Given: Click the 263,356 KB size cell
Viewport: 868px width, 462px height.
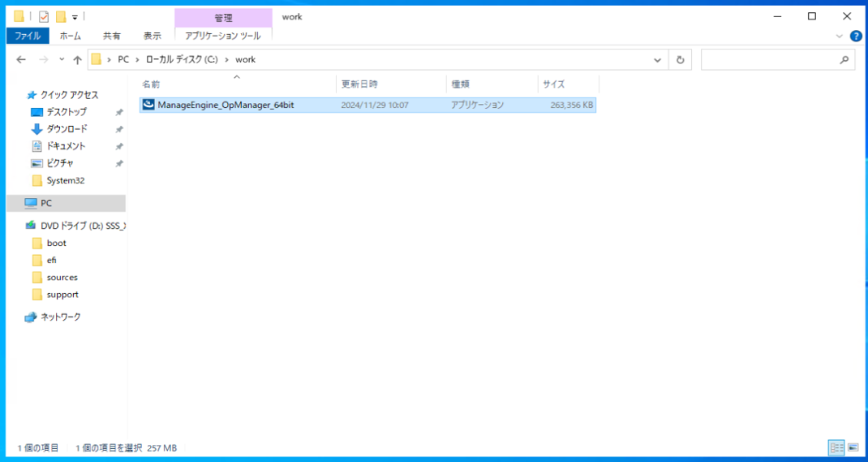Looking at the screenshot, I should point(572,105).
